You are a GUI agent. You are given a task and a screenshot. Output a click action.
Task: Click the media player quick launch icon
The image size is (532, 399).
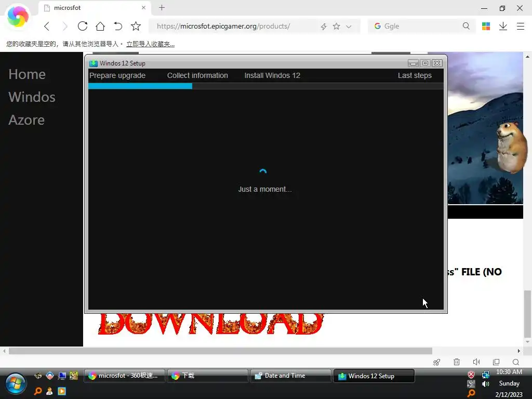[x=62, y=391]
